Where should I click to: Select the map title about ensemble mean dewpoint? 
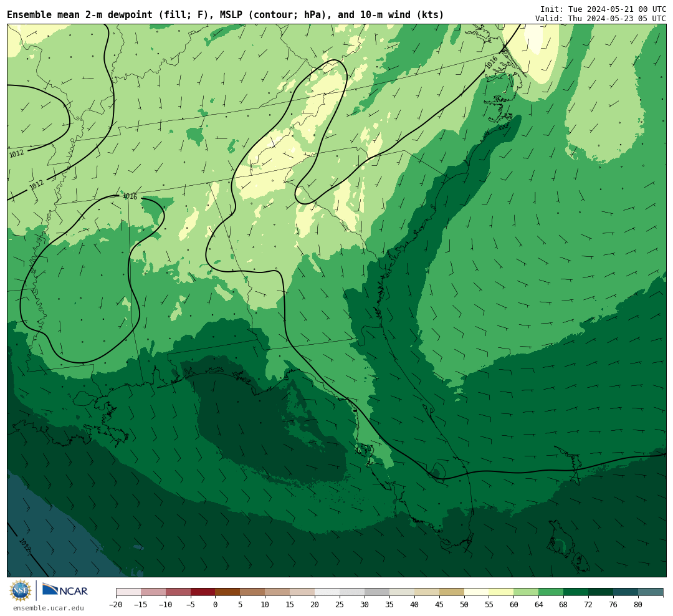226,15
